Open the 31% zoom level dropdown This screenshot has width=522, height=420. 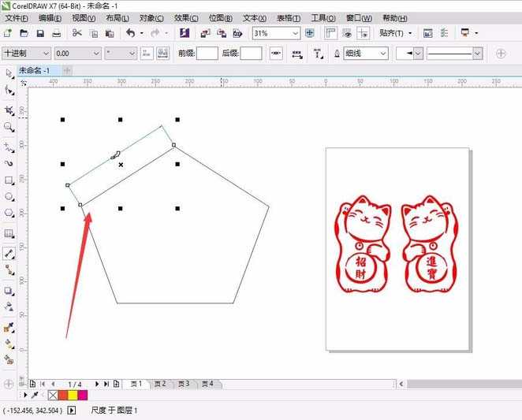pyautogui.click(x=295, y=33)
